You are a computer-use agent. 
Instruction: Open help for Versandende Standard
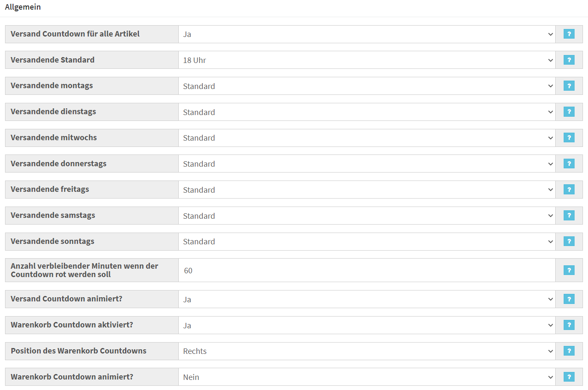coord(569,60)
